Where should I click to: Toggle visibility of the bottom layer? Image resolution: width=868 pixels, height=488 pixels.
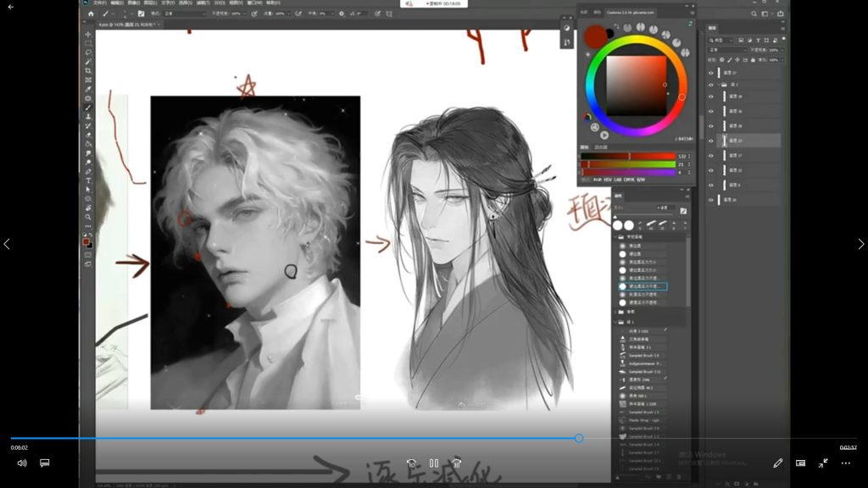(711, 199)
